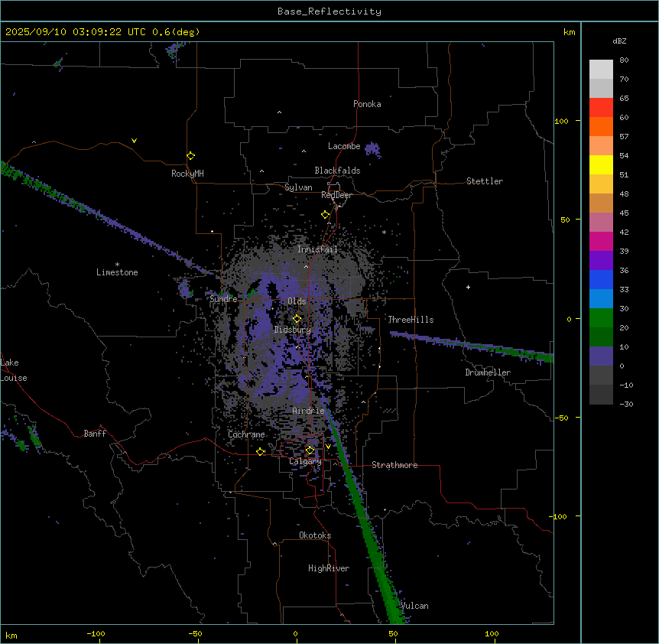Click the -50 tick on the right axis
This screenshot has height=644, width=659.
[561, 418]
